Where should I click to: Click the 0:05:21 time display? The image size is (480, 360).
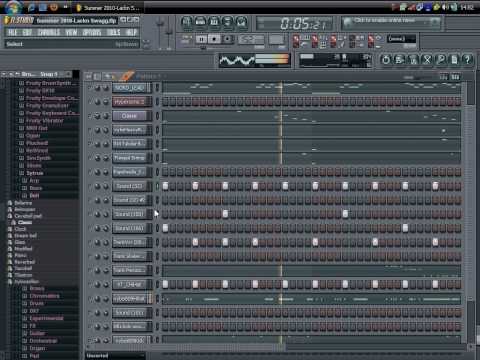295,24
